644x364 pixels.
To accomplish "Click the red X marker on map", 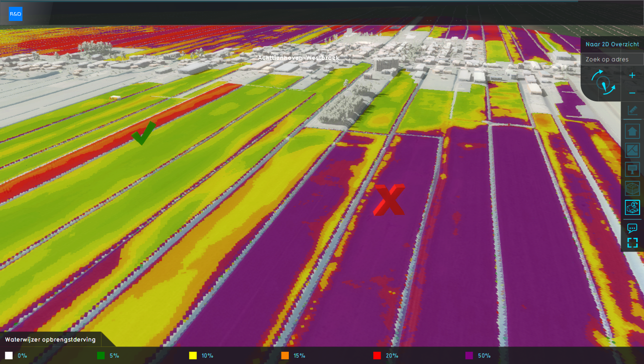I will pyautogui.click(x=389, y=200).
